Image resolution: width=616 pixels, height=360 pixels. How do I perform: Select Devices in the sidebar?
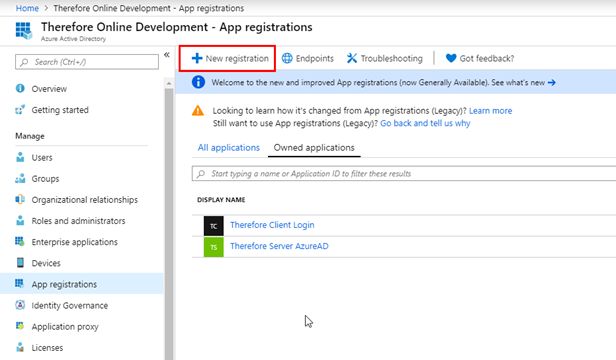coord(46,263)
